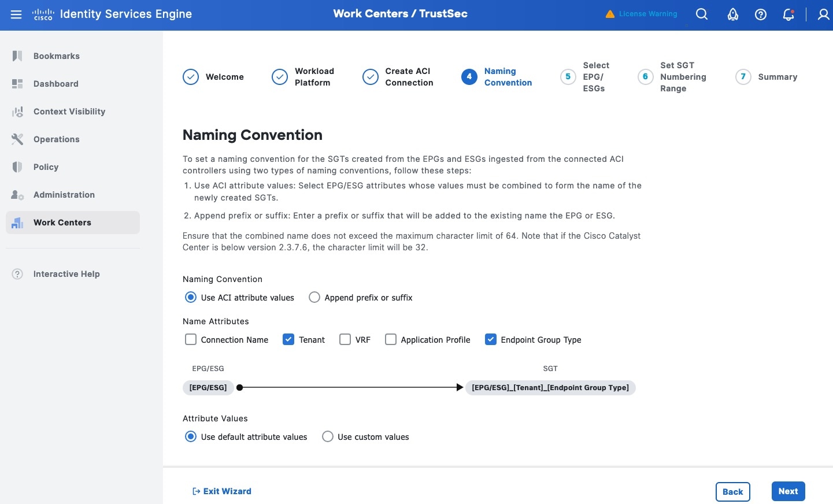The image size is (833, 504).
Task: Click the Set SGT Numbering Range label
Action: (x=683, y=77)
